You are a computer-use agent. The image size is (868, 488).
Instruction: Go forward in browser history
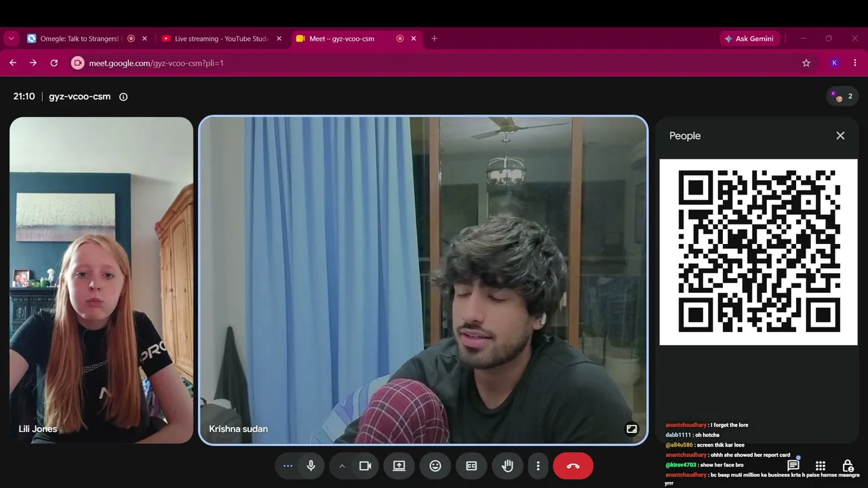(x=33, y=63)
